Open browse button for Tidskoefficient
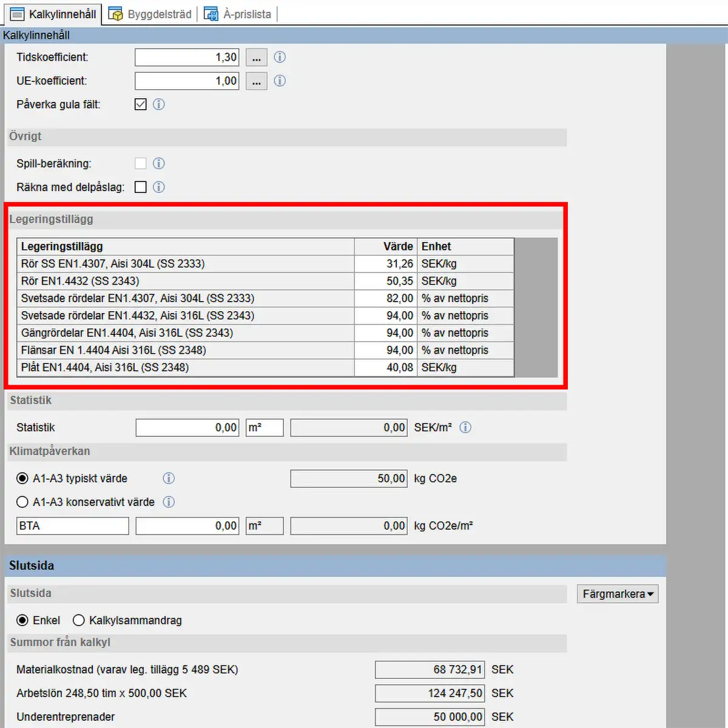Screen dimensions: 728x728 (x=256, y=58)
